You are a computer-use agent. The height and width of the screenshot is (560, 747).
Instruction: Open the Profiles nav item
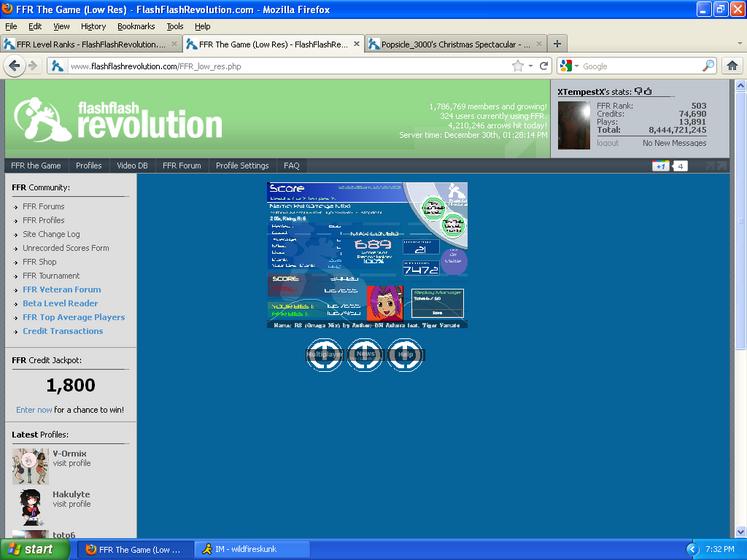click(x=89, y=165)
